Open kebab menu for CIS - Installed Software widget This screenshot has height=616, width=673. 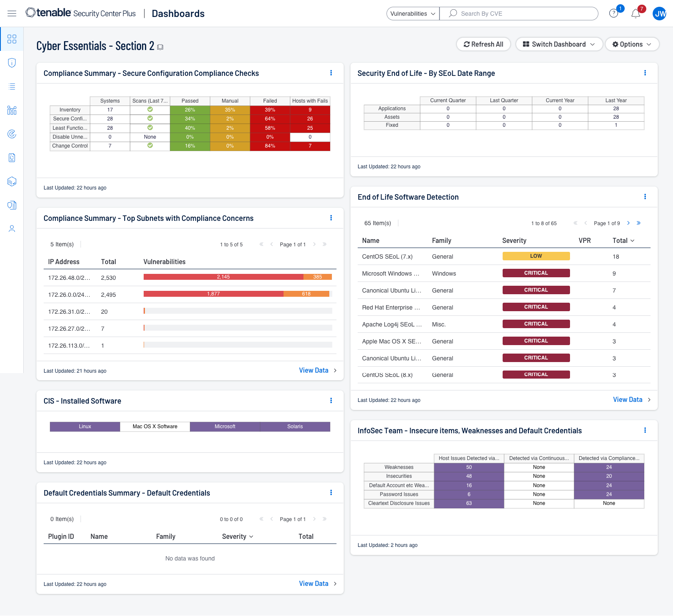[331, 401]
